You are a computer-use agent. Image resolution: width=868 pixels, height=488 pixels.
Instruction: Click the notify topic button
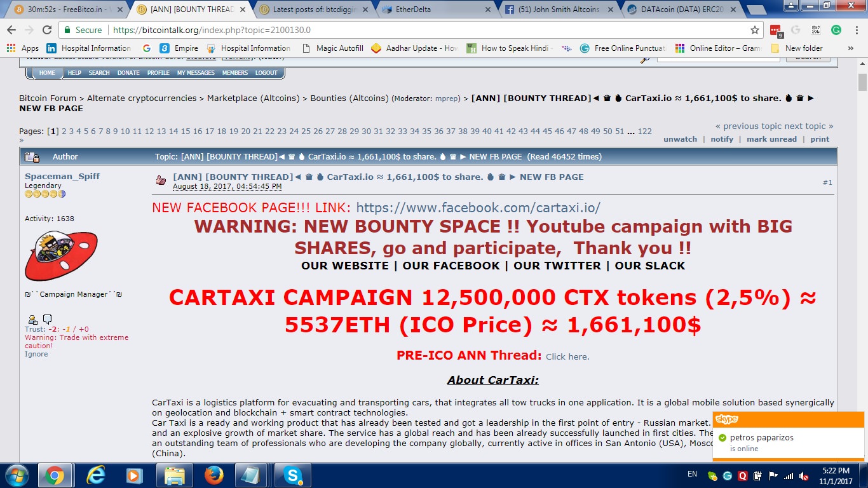coord(722,139)
